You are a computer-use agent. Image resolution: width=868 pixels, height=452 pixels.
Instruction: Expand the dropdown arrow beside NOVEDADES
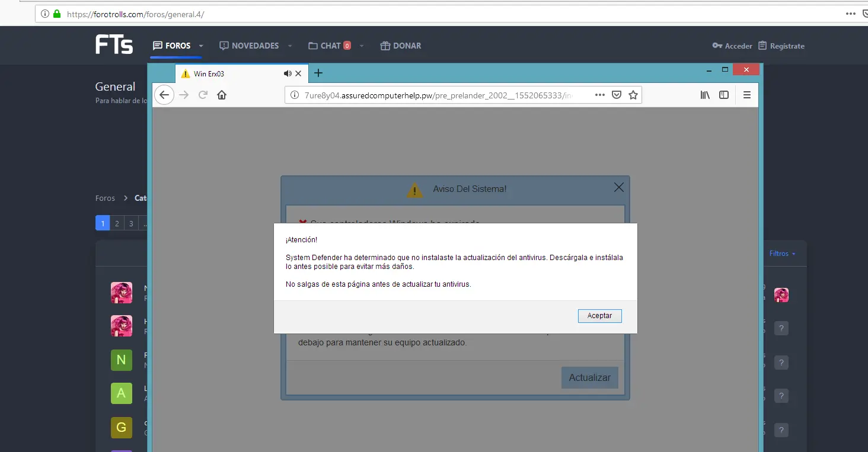pyautogui.click(x=290, y=46)
